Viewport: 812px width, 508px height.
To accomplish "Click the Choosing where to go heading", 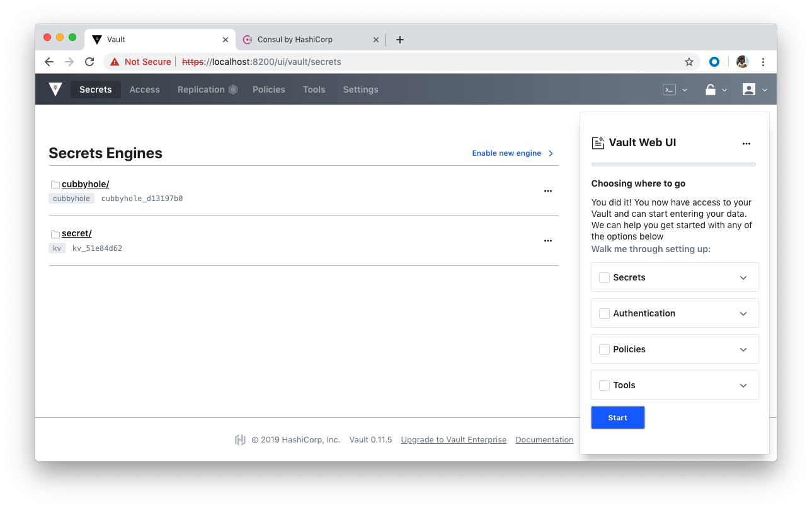I will coord(638,183).
